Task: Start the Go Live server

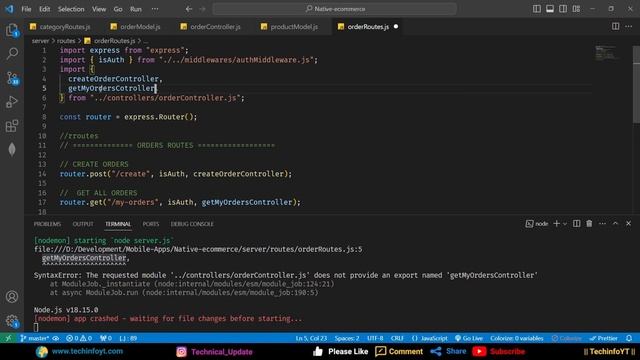Action: 469,338
